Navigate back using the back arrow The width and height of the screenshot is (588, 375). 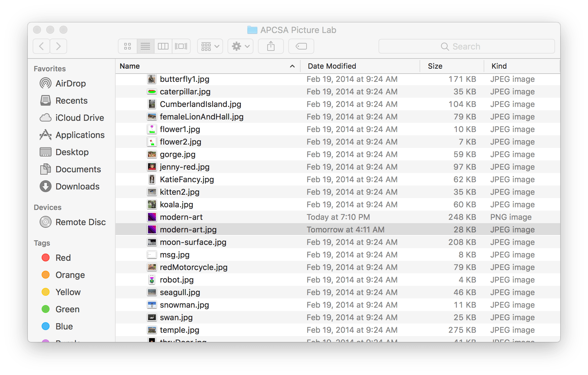click(x=41, y=46)
